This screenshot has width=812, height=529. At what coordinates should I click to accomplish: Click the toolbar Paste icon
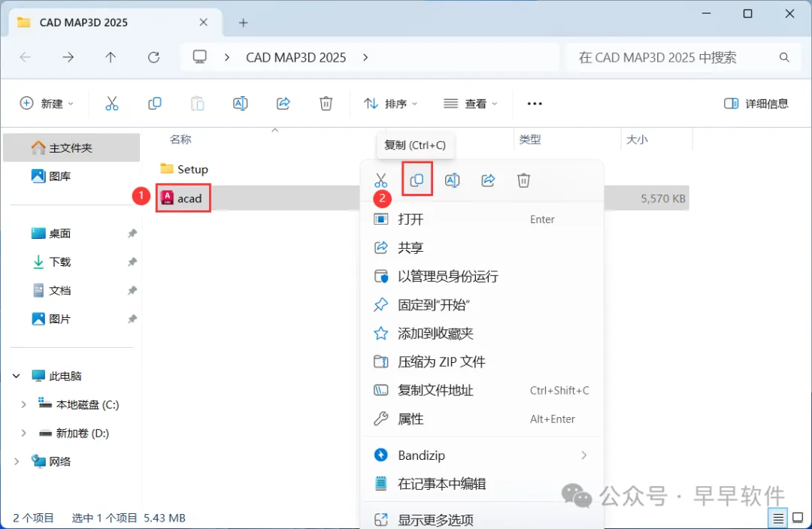pos(197,104)
